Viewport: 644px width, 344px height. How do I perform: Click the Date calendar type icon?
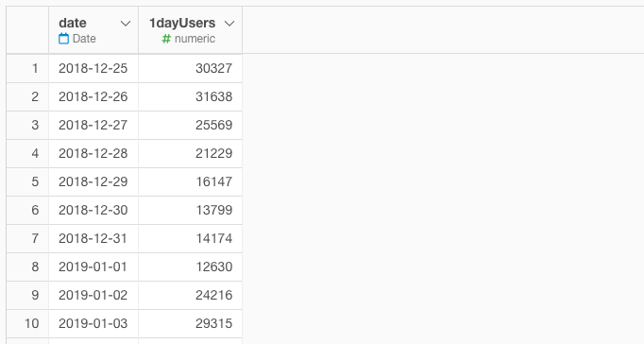click(63, 39)
